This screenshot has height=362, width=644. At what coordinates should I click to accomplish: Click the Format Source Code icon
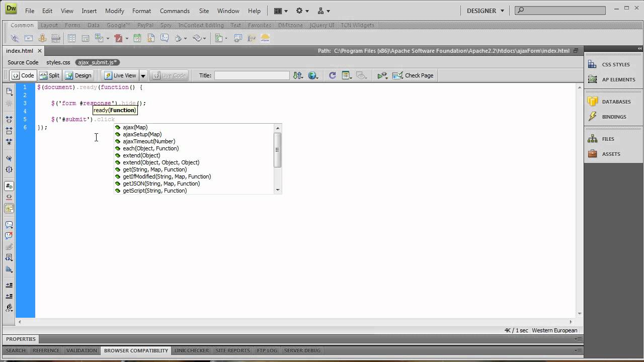coord(9,308)
